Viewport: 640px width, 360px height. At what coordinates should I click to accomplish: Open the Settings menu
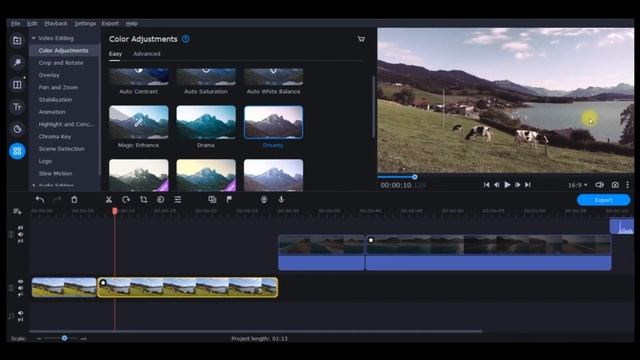click(x=85, y=23)
